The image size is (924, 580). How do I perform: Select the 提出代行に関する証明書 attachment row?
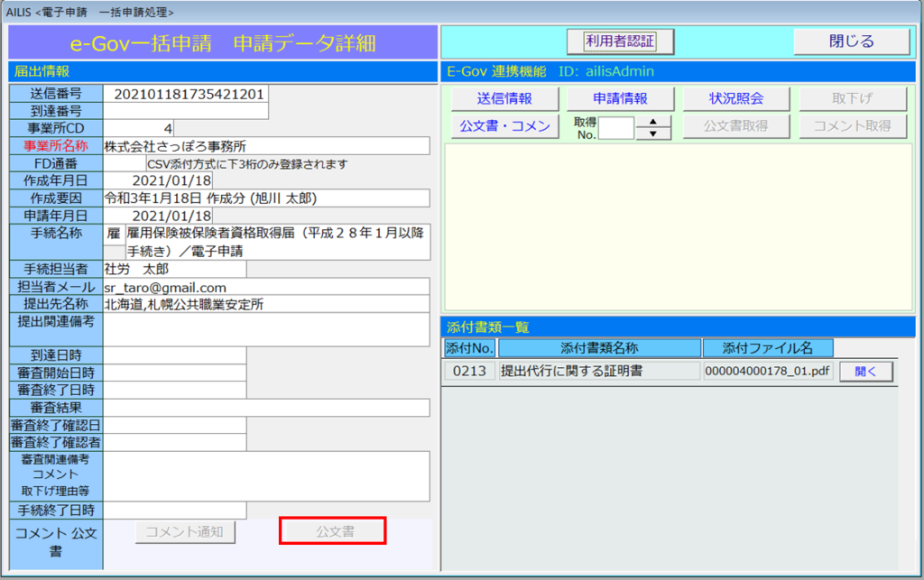(x=599, y=371)
